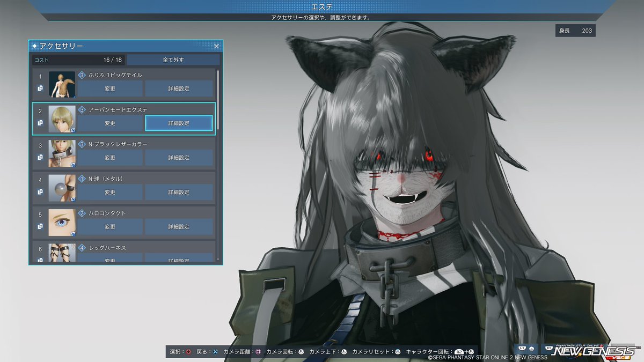Click copy icon for slot 3
Viewport: 644px width, 362px height.
coord(40,157)
